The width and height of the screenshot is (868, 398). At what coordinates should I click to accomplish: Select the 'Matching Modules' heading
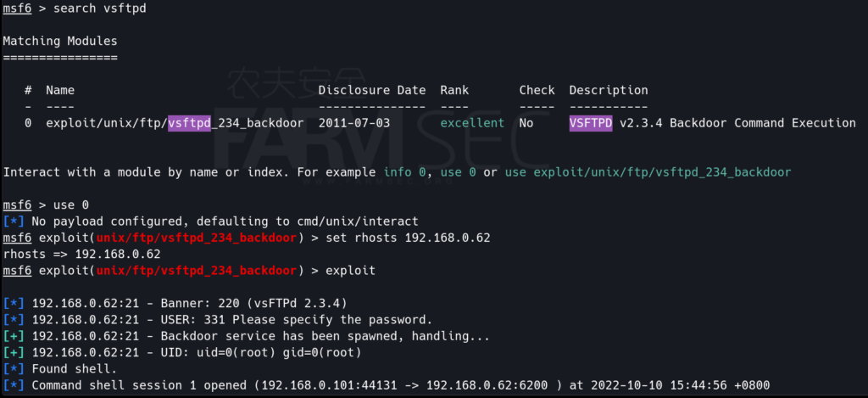point(60,41)
